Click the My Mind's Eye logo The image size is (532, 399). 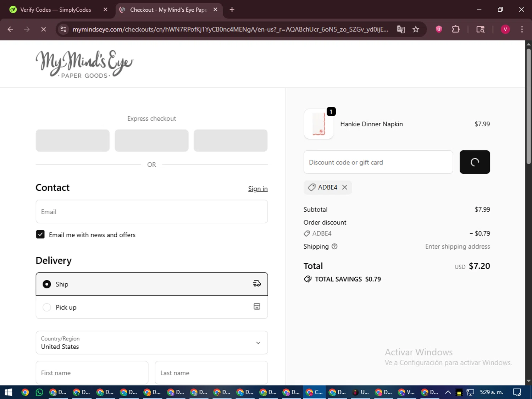[x=84, y=64]
